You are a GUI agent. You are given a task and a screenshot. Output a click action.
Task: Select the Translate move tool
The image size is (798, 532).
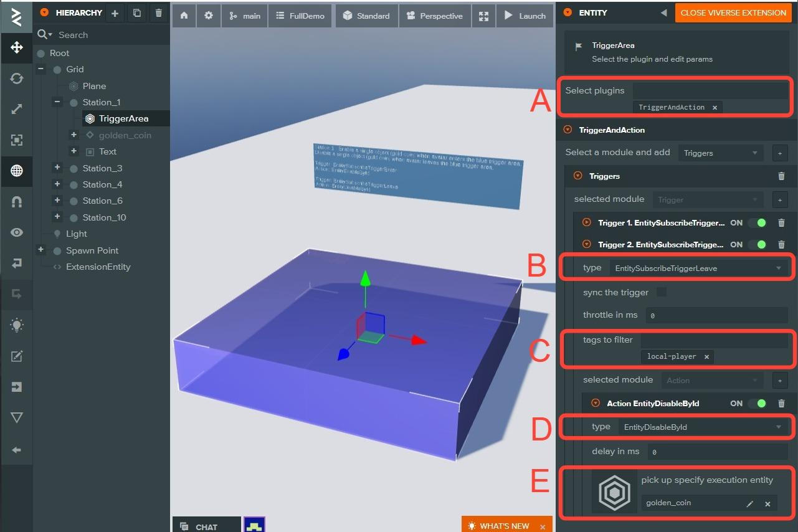(17, 47)
